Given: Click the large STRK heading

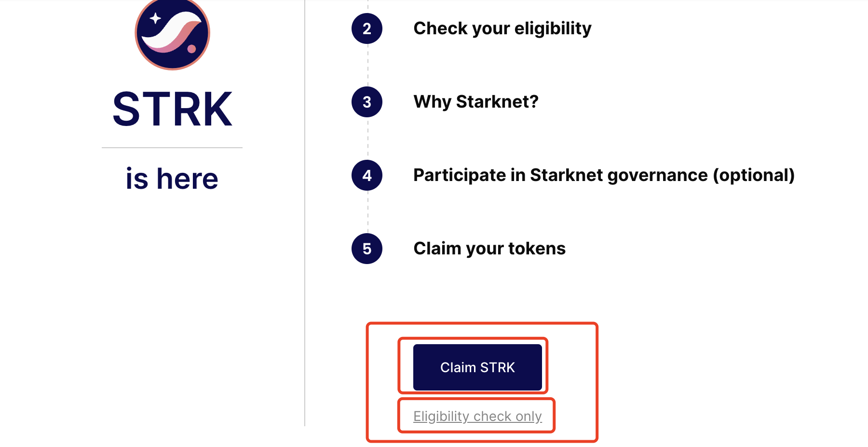Looking at the screenshot, I should pyautogui.click(x=172, y=110).
